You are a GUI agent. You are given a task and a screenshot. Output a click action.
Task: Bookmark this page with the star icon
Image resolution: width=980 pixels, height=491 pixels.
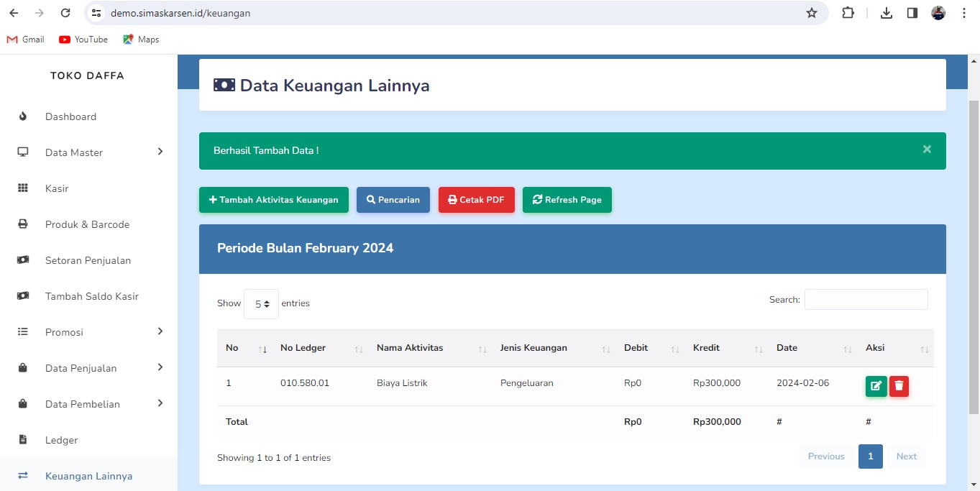tap(812, 13)
